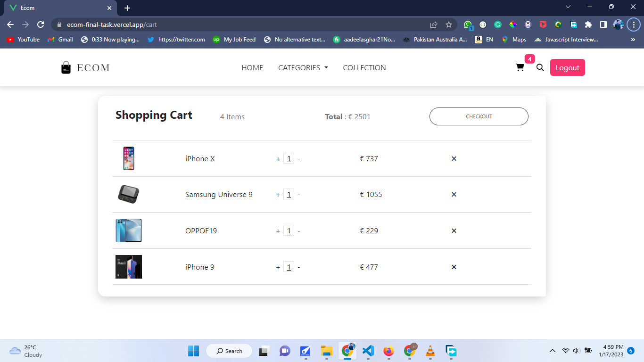Open the search magnifier icon
The height and width of the screenshot is (362, 644).
[x=540, y=67]
